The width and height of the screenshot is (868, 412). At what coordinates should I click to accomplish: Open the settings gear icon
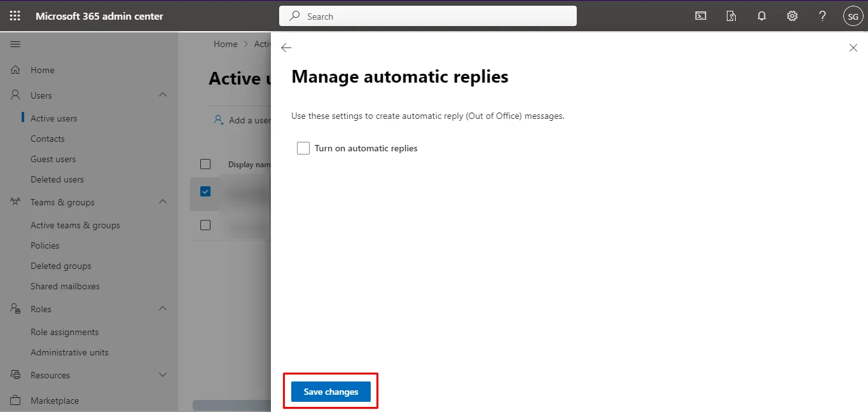[792, 16]
